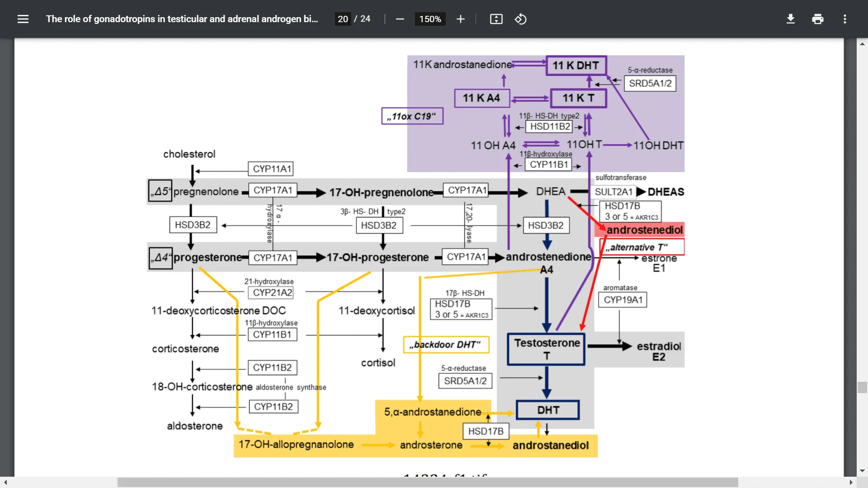Image resolution: width=868 pixels, height=488 pixels.
Task: Download the PDF file
Action: (x=790, y=19)
